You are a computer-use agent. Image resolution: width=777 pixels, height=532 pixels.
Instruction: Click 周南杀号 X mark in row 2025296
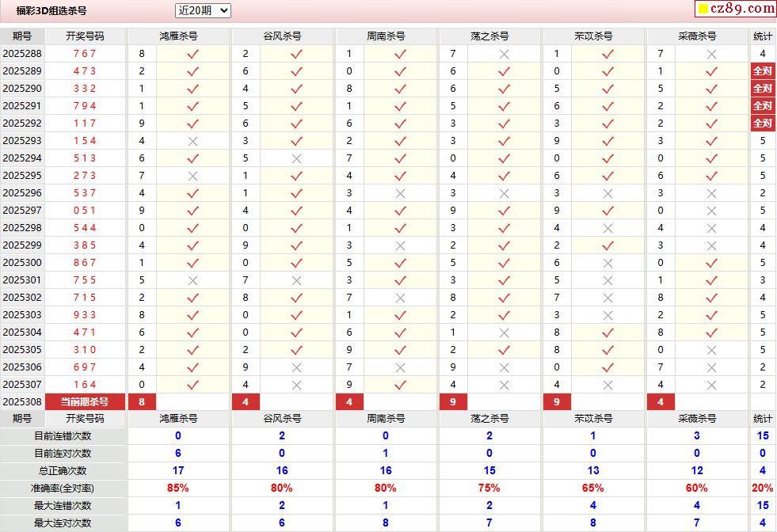(x=400, y=193)
